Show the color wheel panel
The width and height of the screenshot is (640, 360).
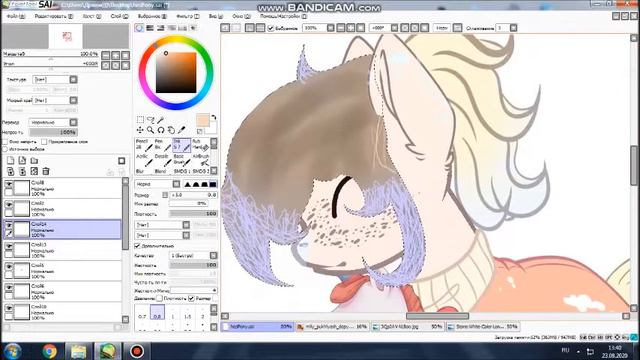coord(139,28)
